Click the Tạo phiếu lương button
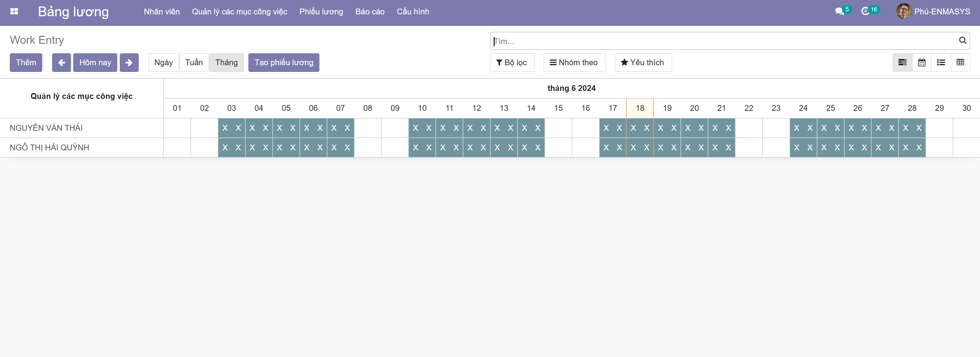Image resolution: width=980 pixels, height=357 pixels. [283, 62]
